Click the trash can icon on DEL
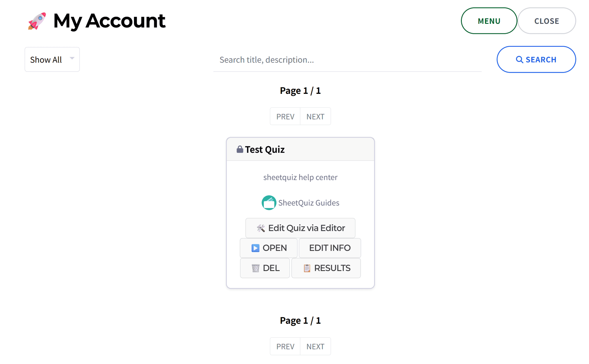Image resolution: width=589 pixels, height=364 pixels. [x=255, y=268]
